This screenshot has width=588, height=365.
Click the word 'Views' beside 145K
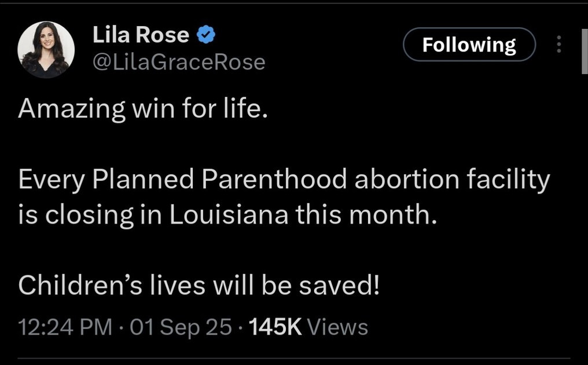tap(337, 327)
